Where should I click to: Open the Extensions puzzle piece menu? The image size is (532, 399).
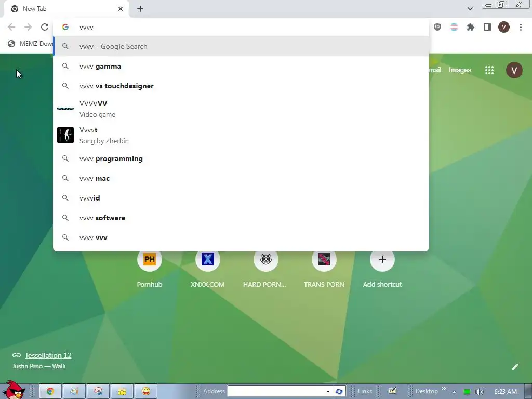[x=471, y=27]
